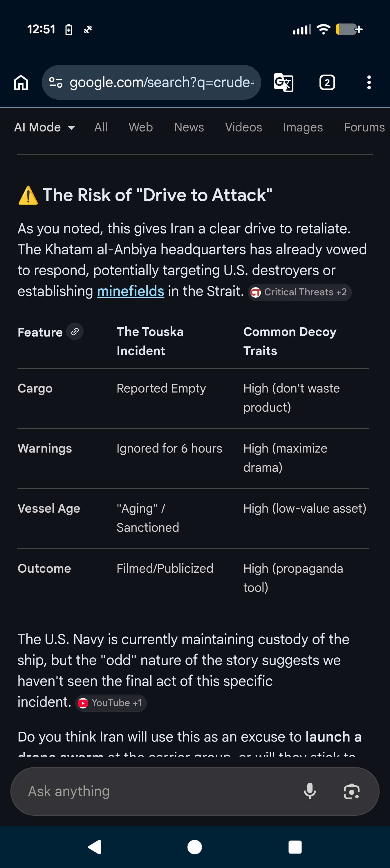Switch to the News tab
390x868 pixels.
(x=189, y=127)
